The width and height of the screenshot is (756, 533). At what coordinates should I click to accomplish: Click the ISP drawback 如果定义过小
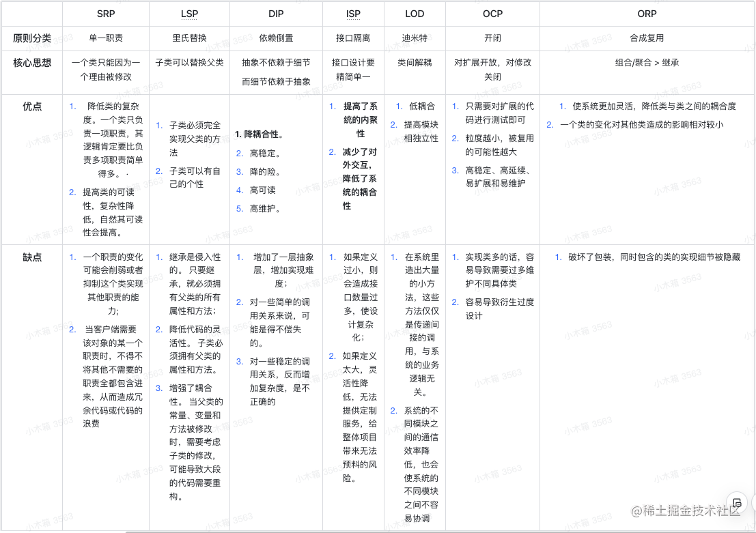360,298
